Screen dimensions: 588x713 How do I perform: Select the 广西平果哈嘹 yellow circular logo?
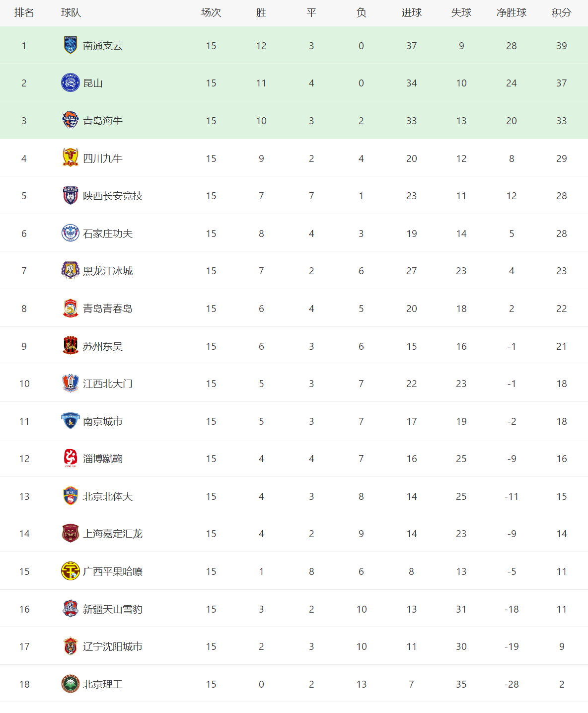[x=71, y=571]
